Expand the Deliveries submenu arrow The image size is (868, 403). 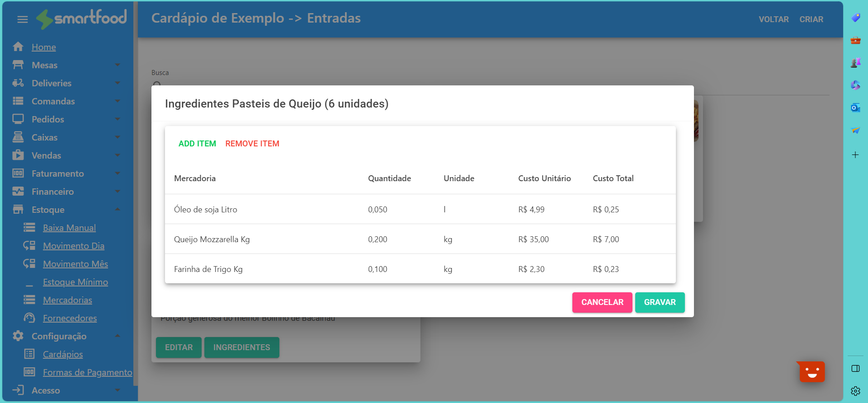[118, 83]
